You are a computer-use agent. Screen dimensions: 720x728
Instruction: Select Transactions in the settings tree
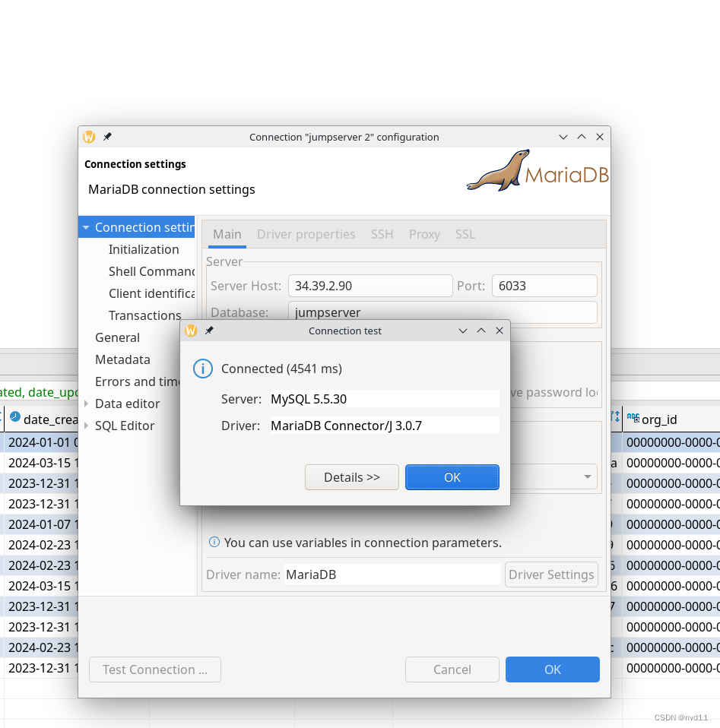(145, 315)
